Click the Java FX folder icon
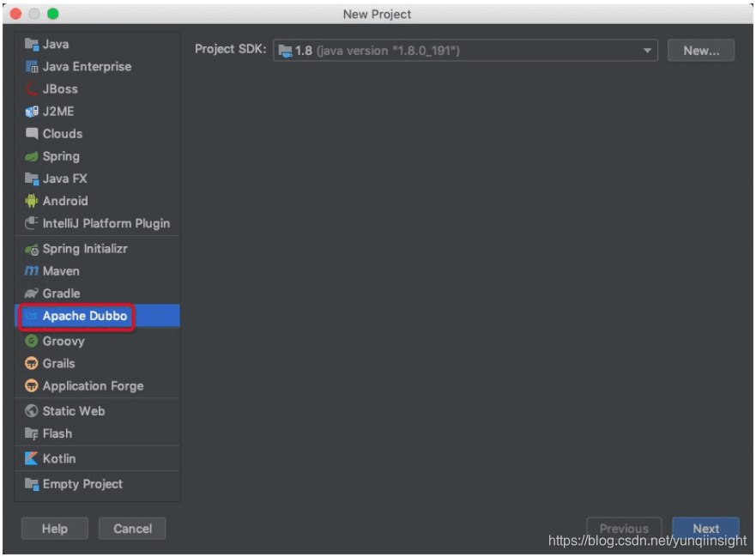This screenshot has width=756, height=557. (x=32, y=179)
